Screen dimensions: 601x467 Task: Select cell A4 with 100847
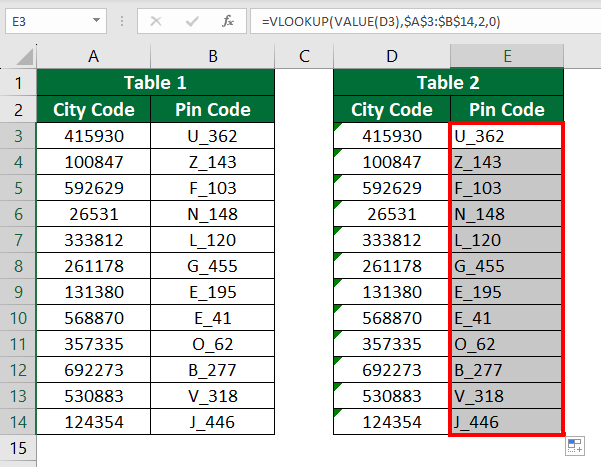(94, 162)
